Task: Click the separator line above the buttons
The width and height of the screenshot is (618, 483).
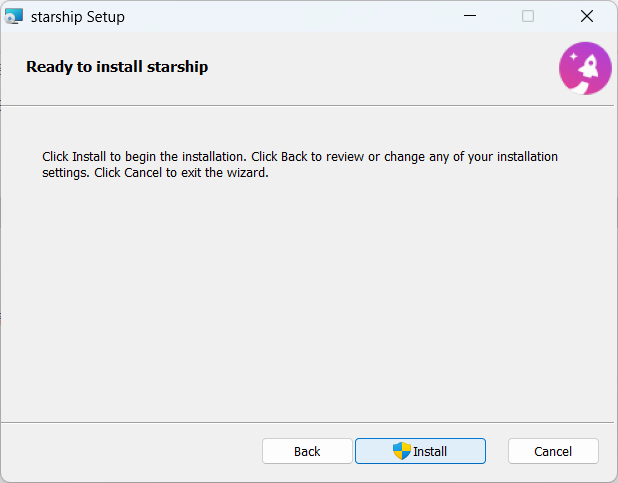Action: point(307,422)
